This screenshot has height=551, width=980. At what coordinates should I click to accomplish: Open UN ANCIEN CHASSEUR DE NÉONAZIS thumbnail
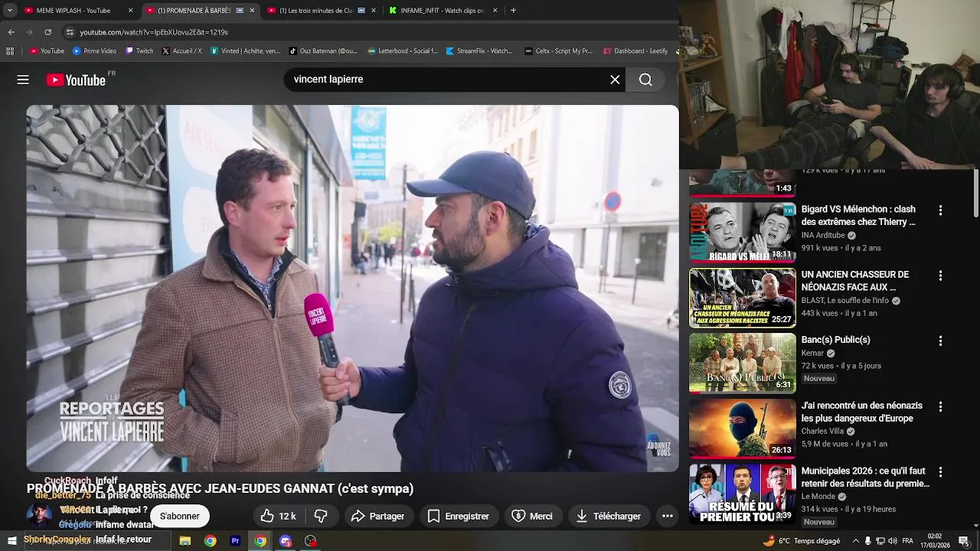click(x=743, y=298)
